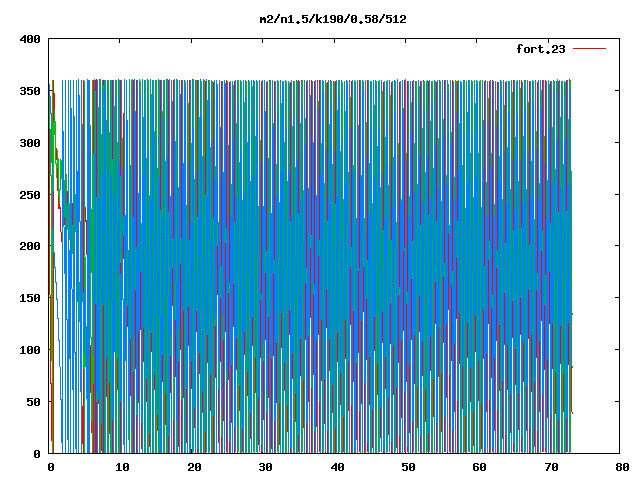Click the fort.23 legend label

(x=541, y=49)
